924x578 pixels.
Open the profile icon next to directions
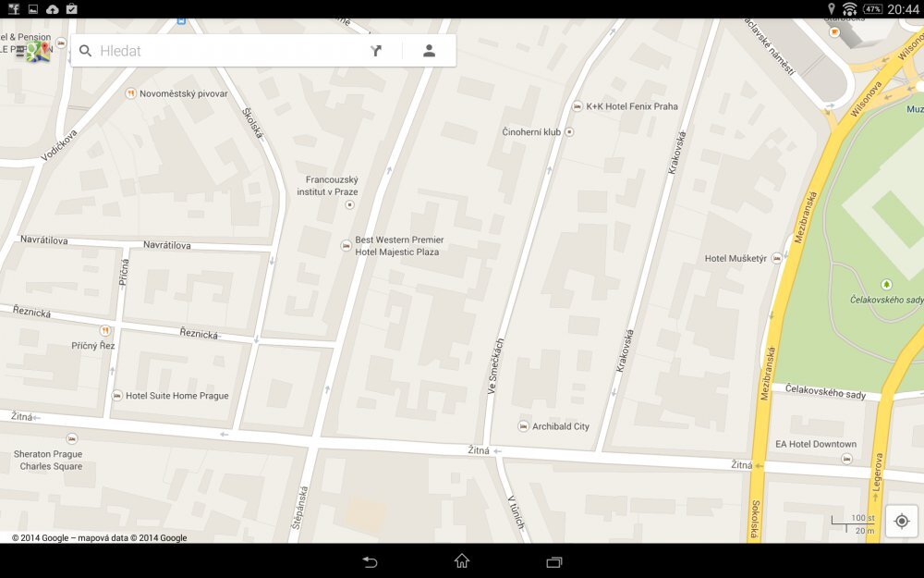(x=429, y=51)
